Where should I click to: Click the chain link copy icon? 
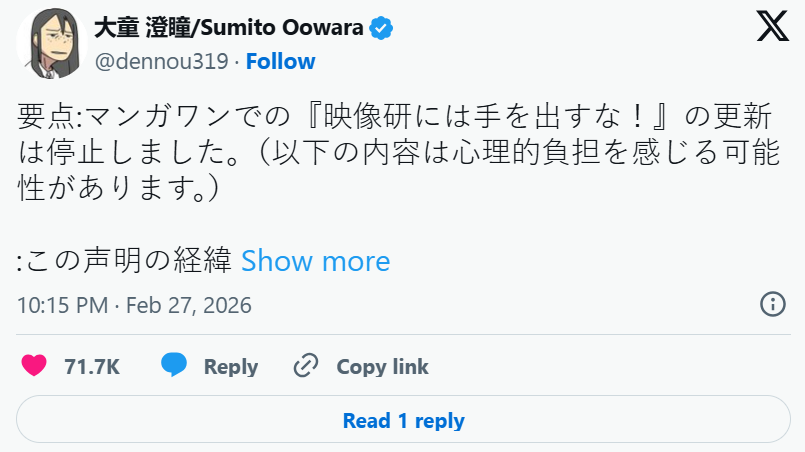[x=306, y=366]
